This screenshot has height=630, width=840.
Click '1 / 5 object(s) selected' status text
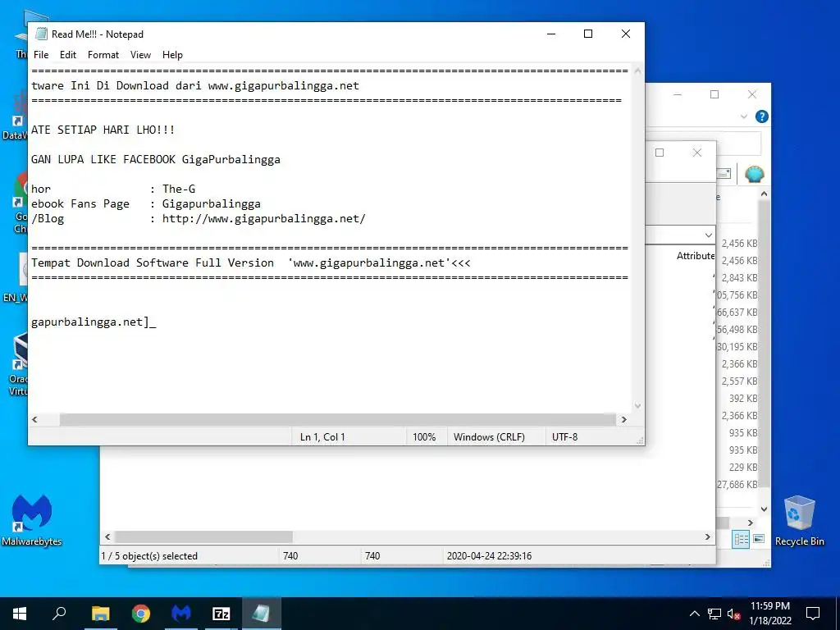[149, 556]
